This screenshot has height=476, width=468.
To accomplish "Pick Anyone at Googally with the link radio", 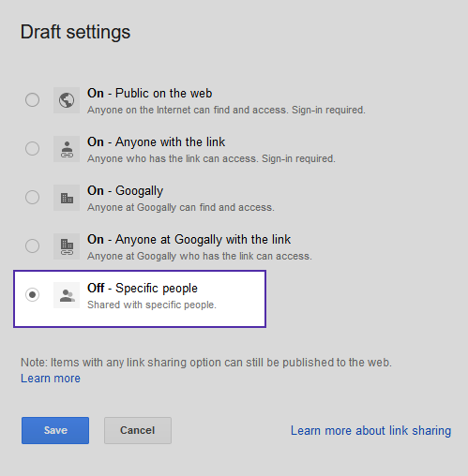I will (32, 246).
